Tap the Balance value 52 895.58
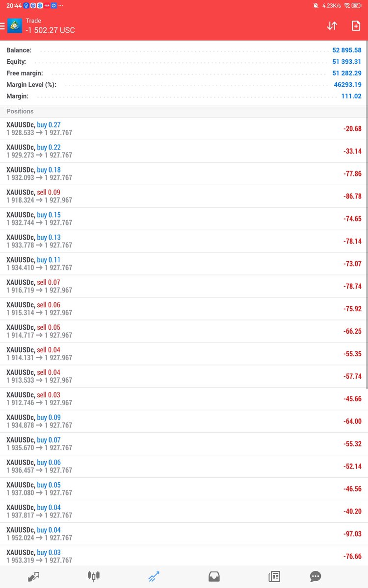The image size is (368, 588). coord(347,50)
